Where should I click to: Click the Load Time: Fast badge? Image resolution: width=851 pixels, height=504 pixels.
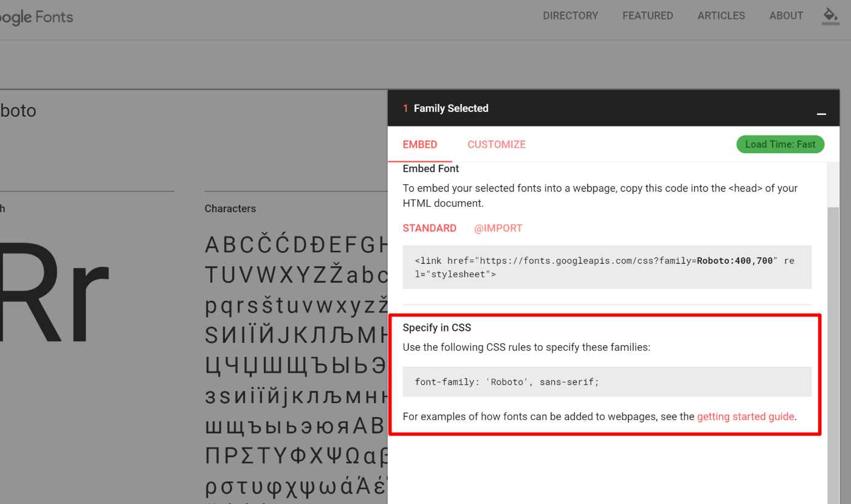[x=780, y=144]
